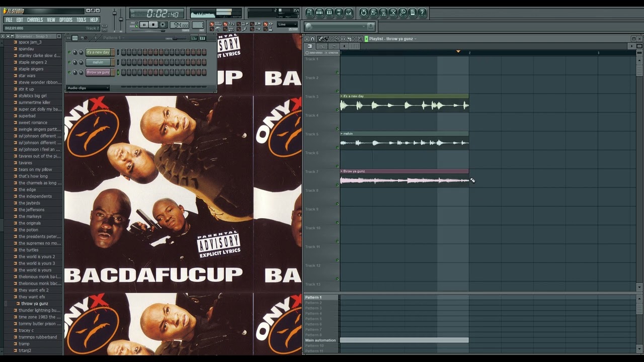This screenshot has width=644, height=362.
Task: Open the Playlist title dropdown arrow
Action: click(415, 39)
